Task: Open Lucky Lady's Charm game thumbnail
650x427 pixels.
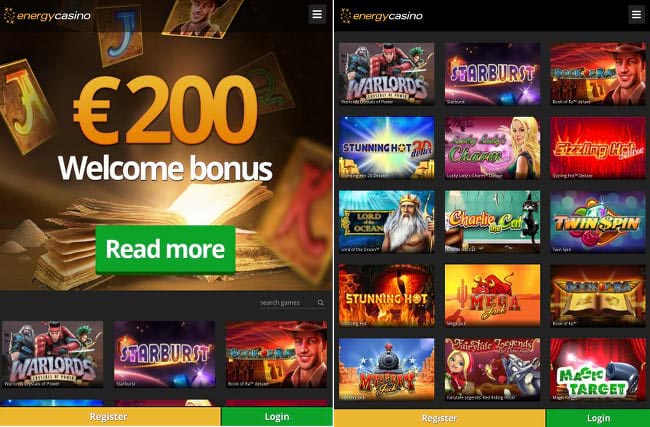Action: pos(492,148)
